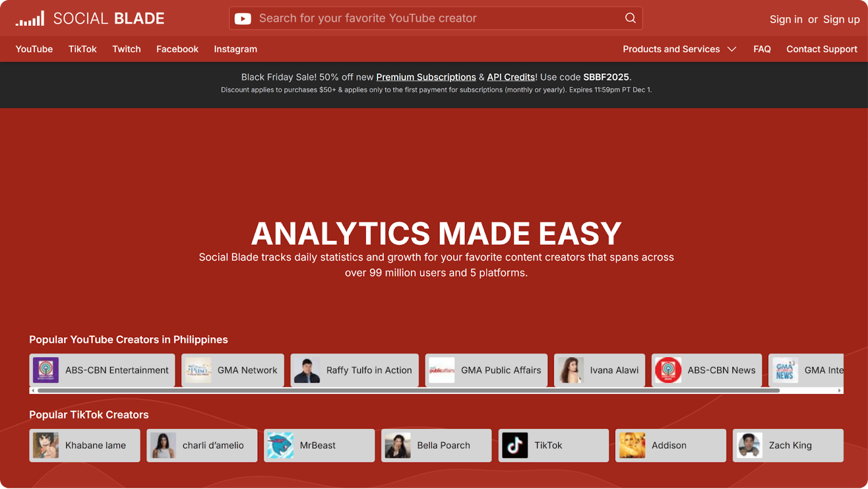
Task: Click the YouTube play icon inside the search bar
Action: [243, 18]
